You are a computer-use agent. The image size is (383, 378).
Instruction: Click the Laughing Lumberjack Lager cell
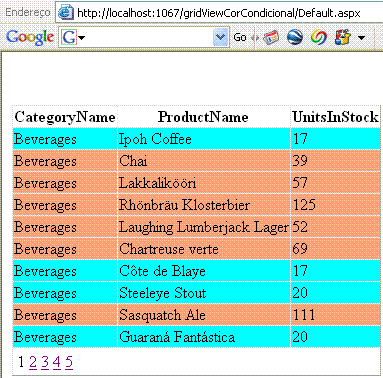204,227
